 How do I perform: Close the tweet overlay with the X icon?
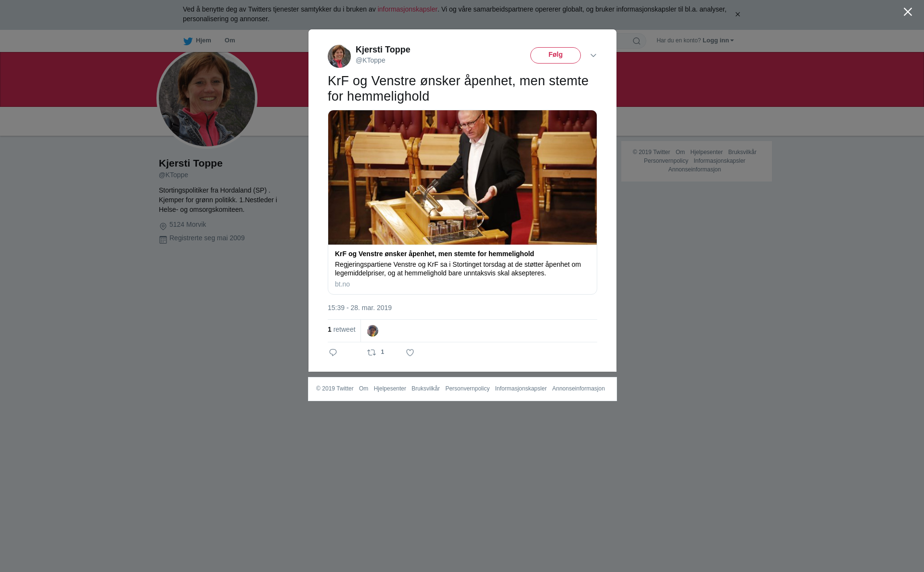(x=908, y=12)
